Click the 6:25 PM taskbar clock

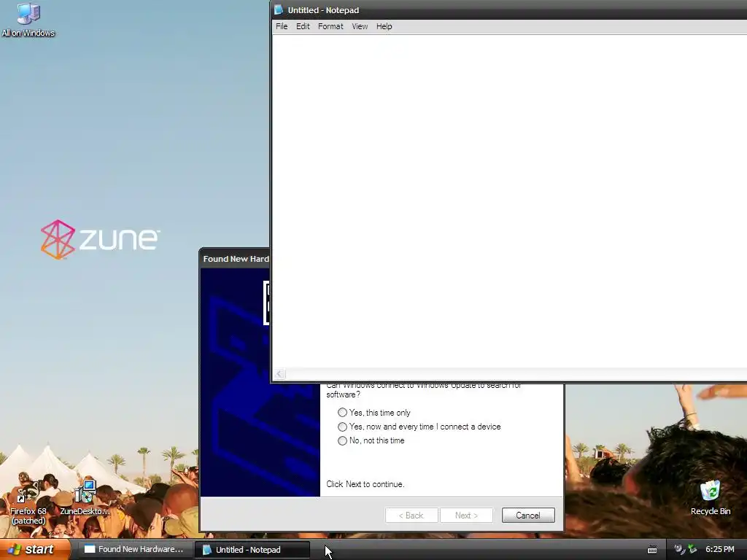click(x=719, y=550)
